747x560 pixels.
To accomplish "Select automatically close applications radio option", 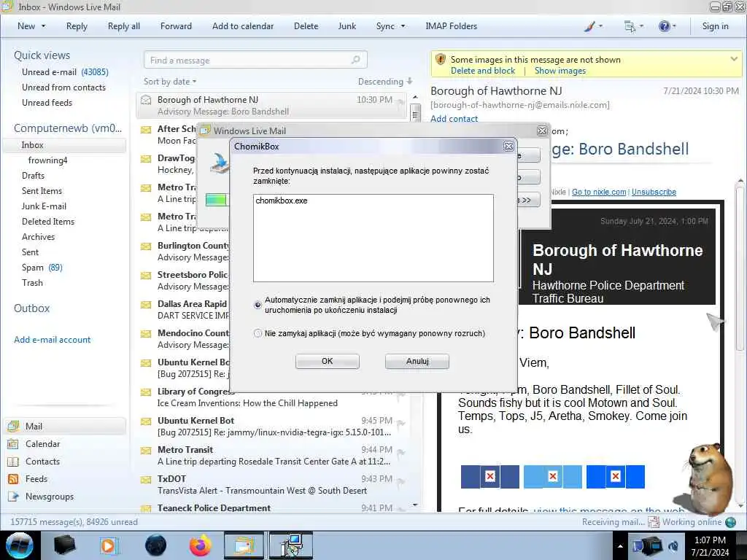I will pos(258,305).
